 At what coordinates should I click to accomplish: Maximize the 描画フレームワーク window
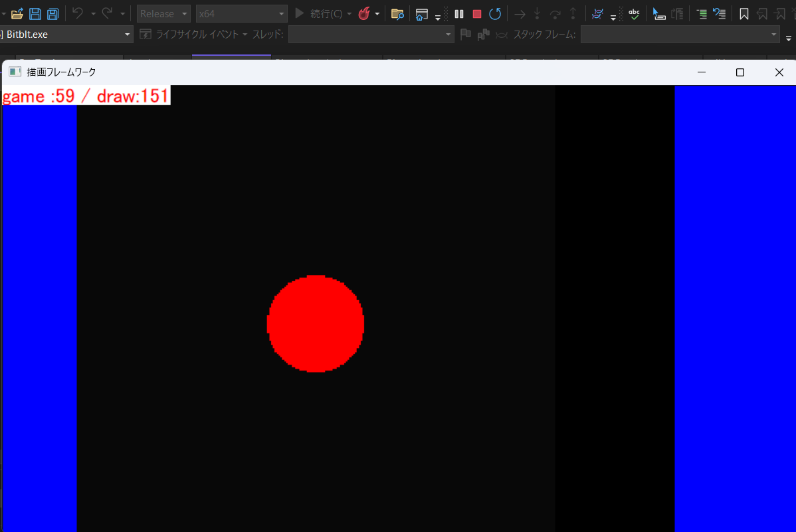pos(740,72)
